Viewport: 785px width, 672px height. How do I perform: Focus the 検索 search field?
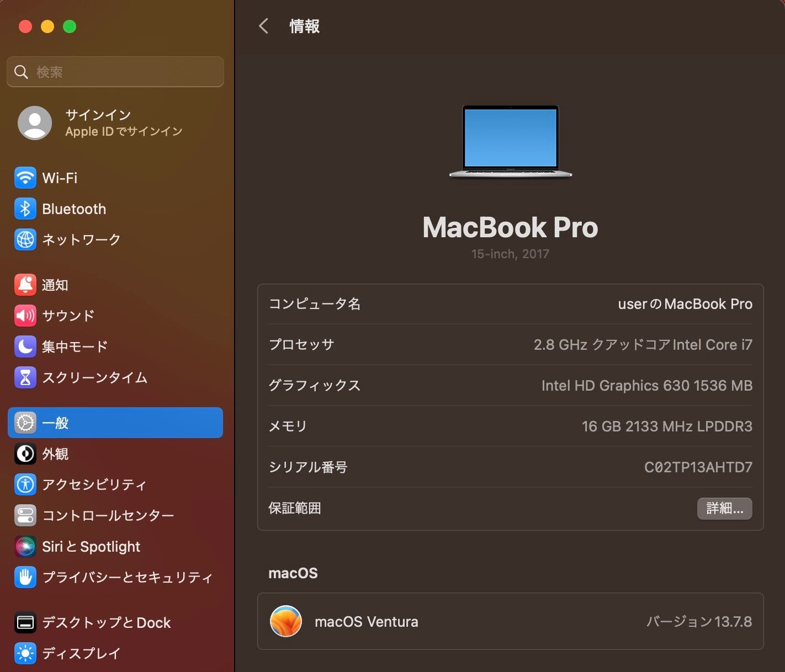click(x=115, y=72)
